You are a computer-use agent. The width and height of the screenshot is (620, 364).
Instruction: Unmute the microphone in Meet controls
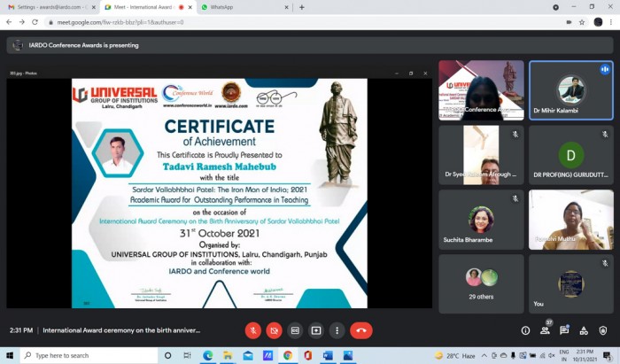[x=252, y=330]
